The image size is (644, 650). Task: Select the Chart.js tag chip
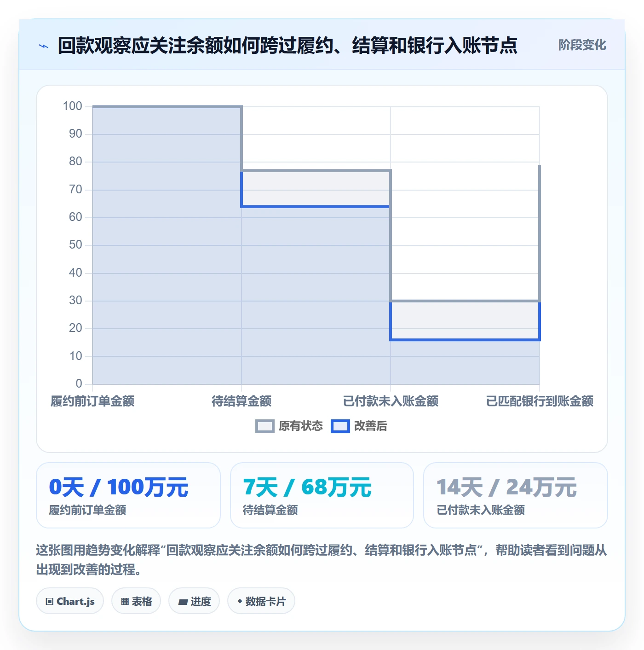[70, 601]
